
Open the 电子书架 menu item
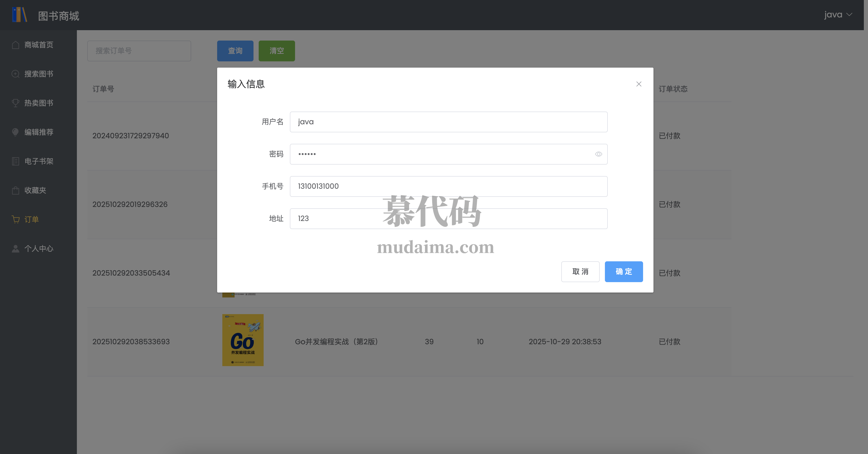click(39, 161)
